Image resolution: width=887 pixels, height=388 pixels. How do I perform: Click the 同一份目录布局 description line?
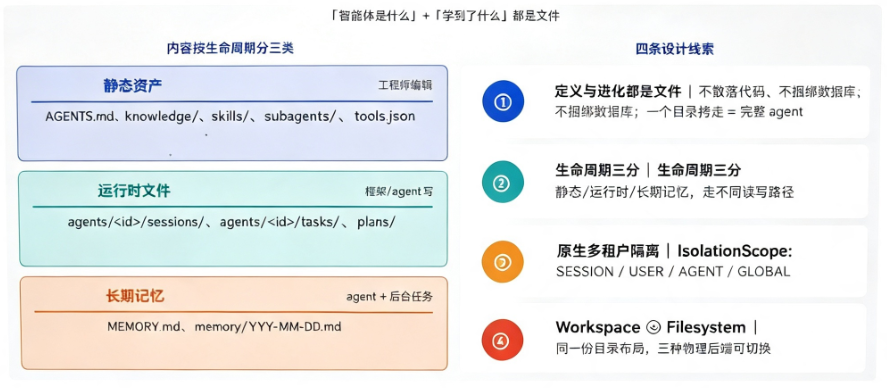pyautogui.click(x=663, y=348)
